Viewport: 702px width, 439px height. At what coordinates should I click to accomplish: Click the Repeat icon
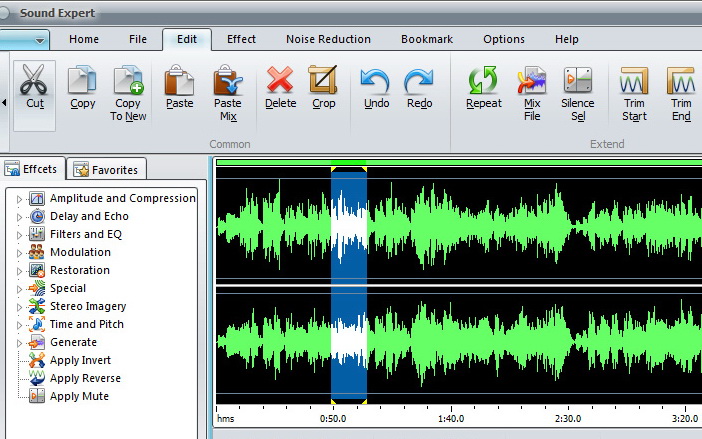(484, 80)
